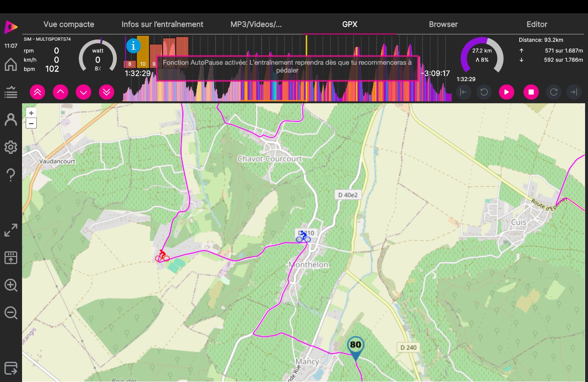Toggle fullscreen with the diagonal arrows icon
This screenshot has width=588, height=382.
pos(11,230)
